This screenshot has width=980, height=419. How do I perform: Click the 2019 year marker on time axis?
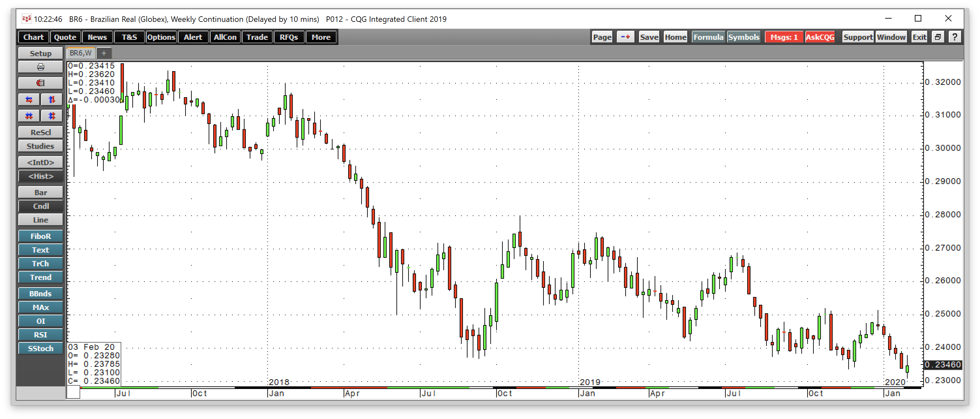(x=590, y=382)
